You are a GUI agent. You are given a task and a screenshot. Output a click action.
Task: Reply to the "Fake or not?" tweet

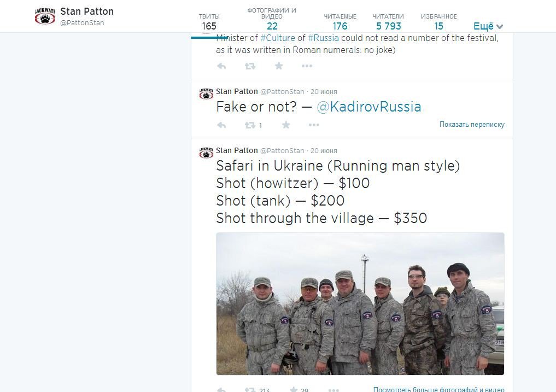(221, 125)
